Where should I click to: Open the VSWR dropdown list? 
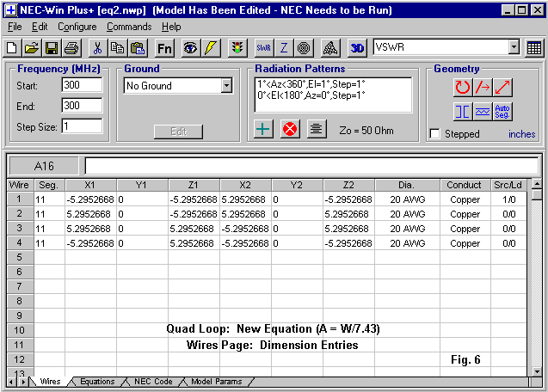pos(514,48)
